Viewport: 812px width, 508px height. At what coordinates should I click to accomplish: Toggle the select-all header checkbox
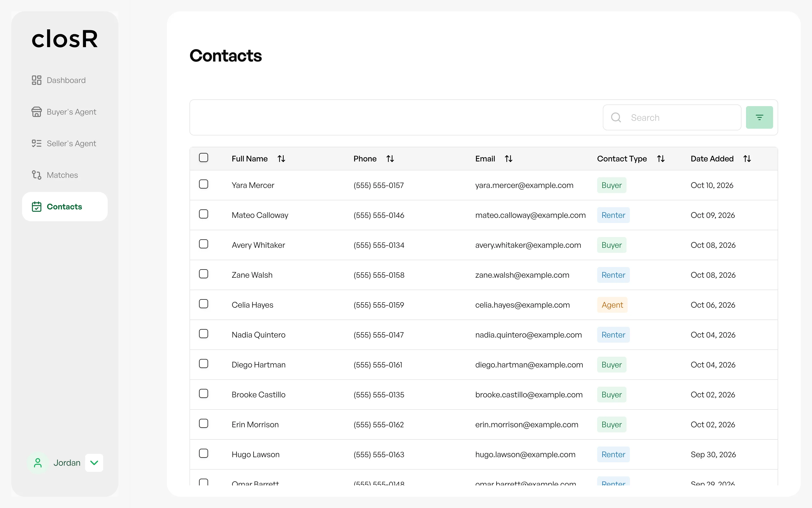coord(204,157)
